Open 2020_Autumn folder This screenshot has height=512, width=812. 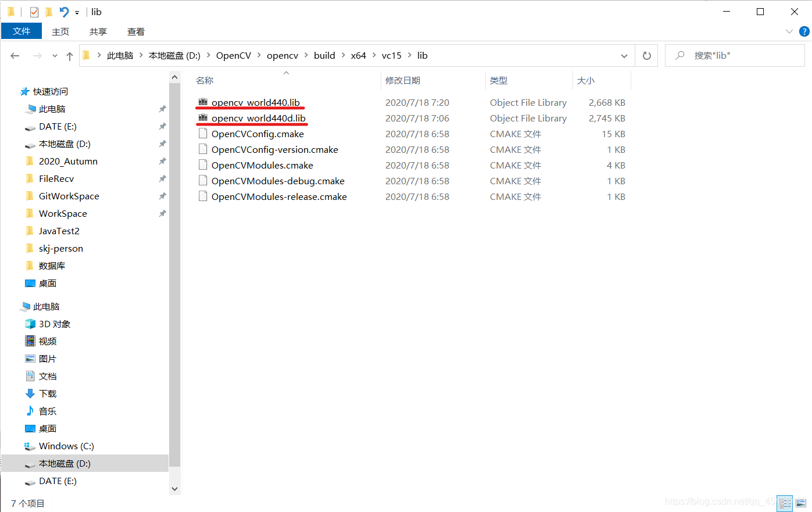coord(68,161)
